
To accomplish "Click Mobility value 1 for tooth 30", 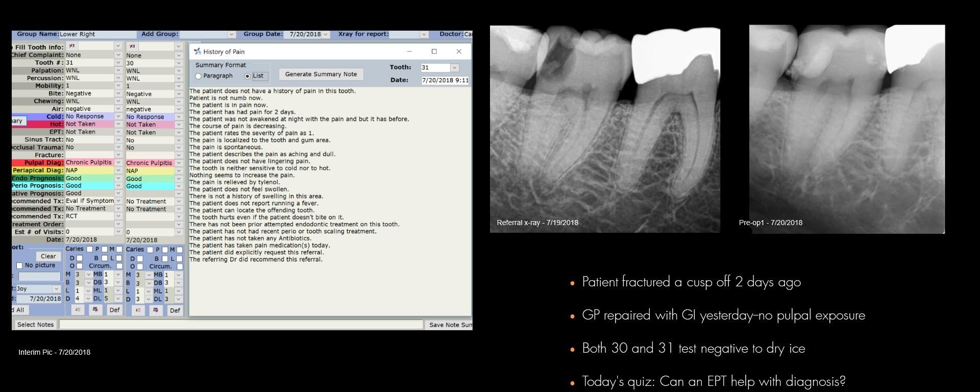I will point(150,86).
